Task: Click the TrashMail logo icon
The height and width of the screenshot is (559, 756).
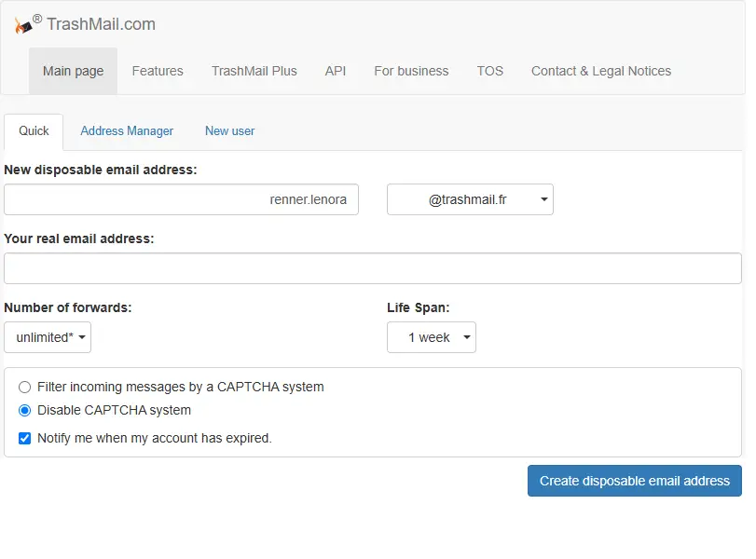Action: coord(23,25)
